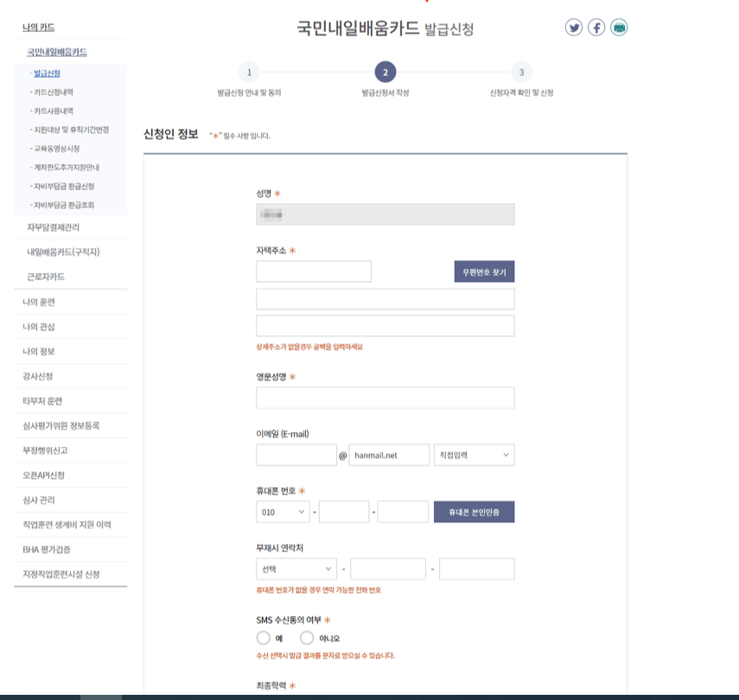
Task: Click the Twitter share icon
Action: tap(572, 26)
